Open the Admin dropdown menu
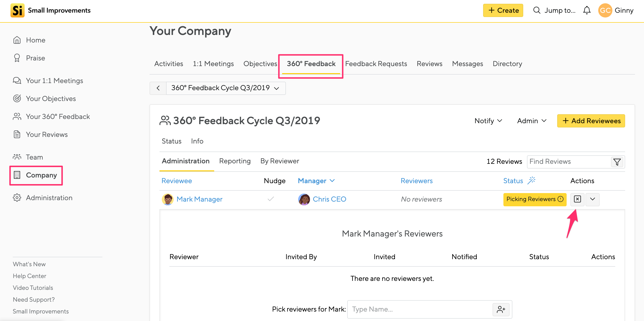The image size is (644, 321). 531,121
